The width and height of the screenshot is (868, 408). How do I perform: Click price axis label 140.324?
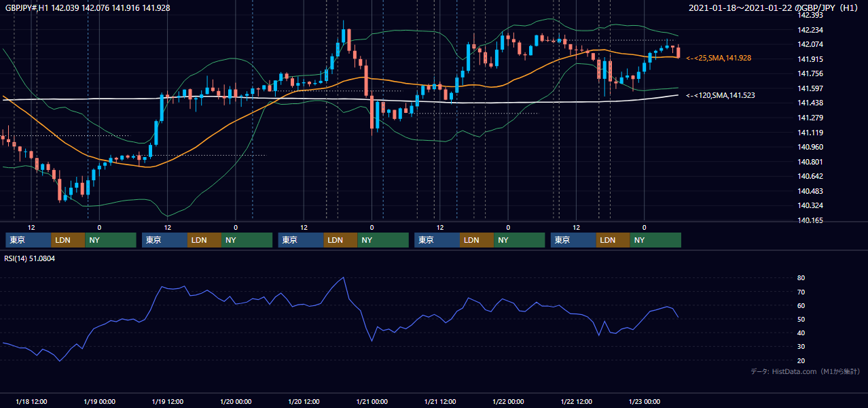click(810, 205)
